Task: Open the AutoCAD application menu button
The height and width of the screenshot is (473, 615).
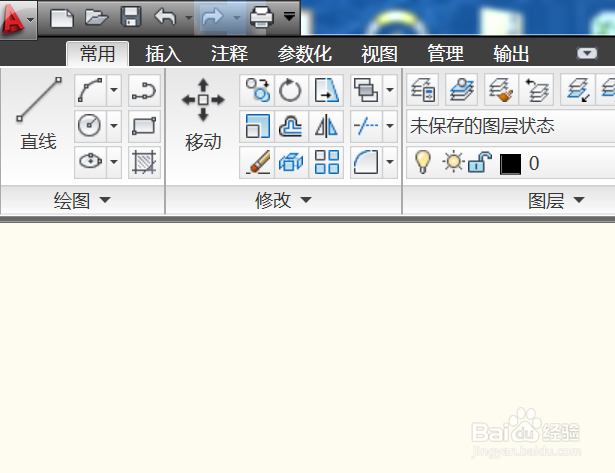Action: pos(18,19)
